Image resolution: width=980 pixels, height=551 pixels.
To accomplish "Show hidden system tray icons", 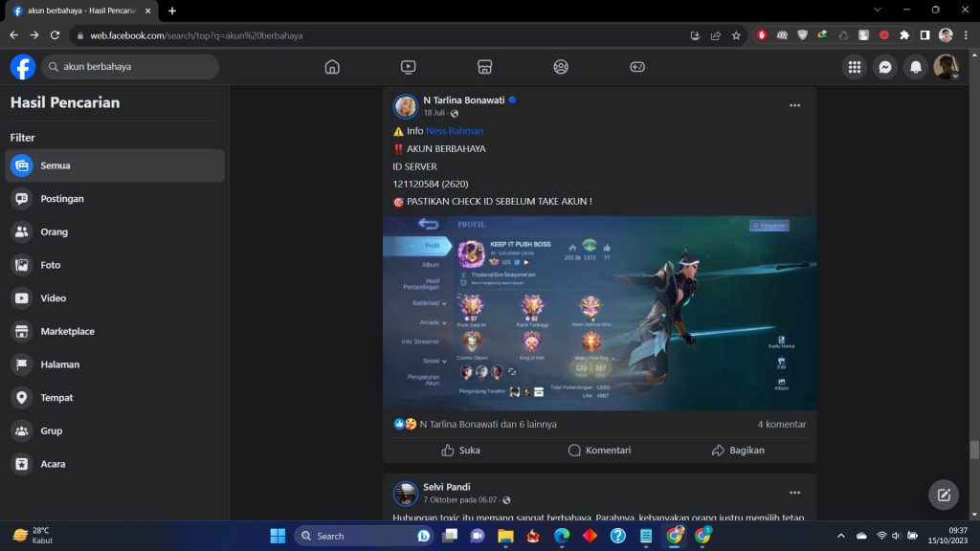I will [840, 536].
